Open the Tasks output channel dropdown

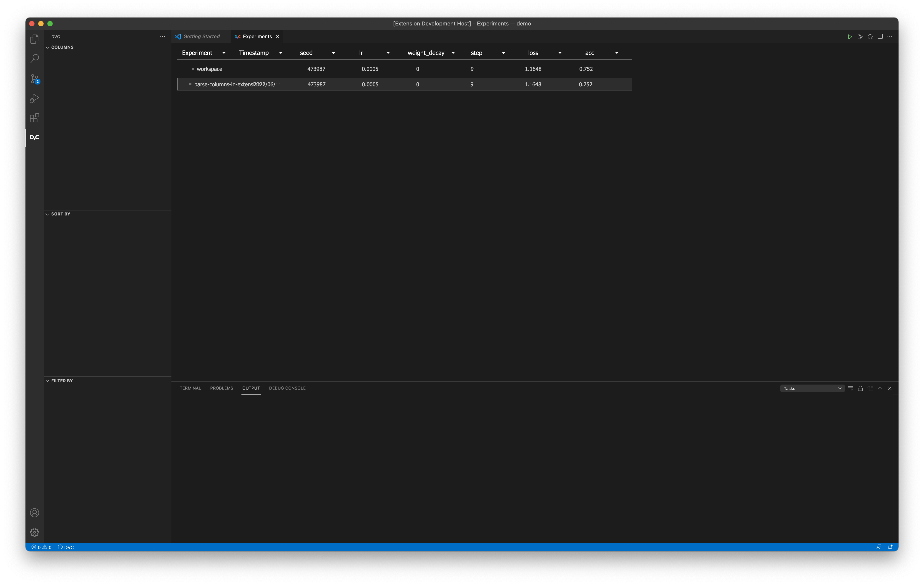[x=812, y=388]
